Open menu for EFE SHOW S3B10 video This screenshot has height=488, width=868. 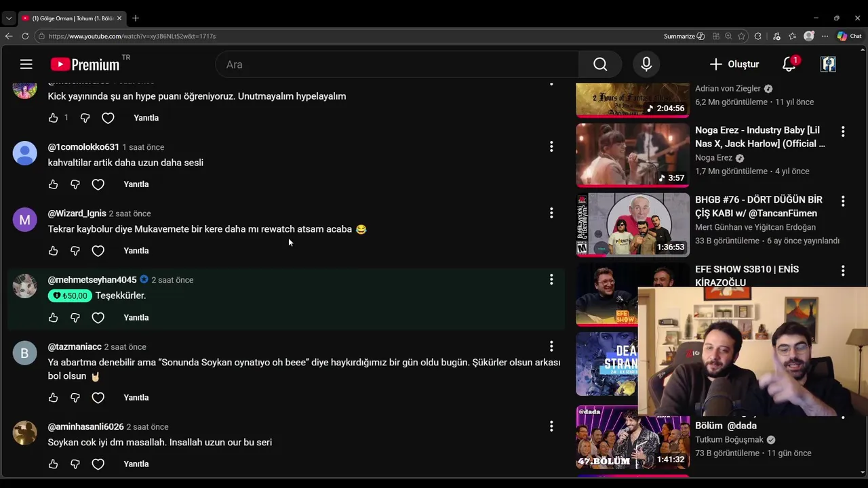pos(843,270)
